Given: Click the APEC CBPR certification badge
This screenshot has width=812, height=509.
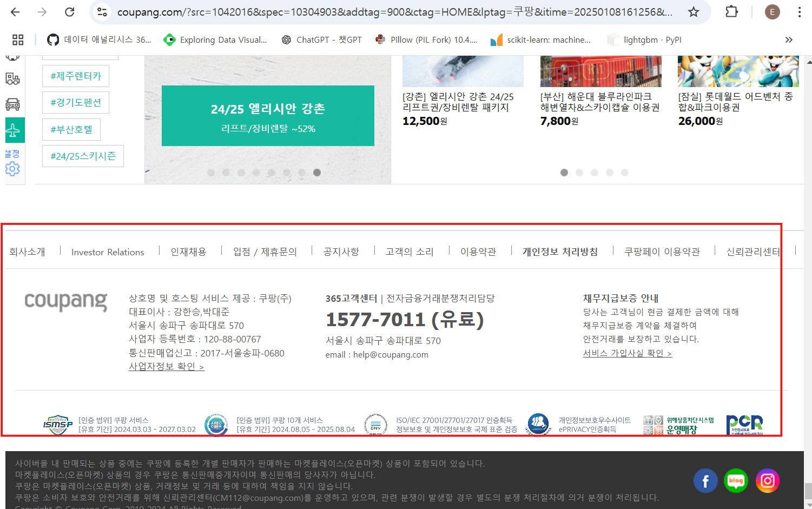Looking at the screenshot, I should (216, 425).
